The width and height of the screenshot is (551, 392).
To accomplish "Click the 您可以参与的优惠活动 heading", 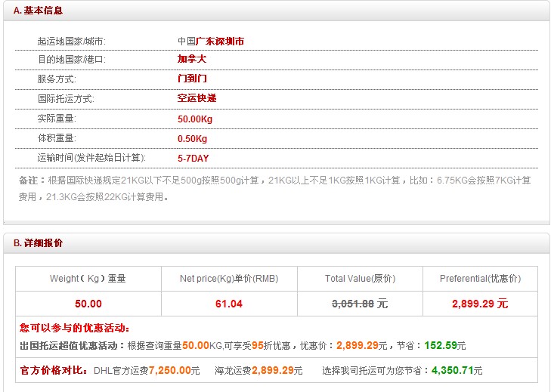I will point(75,328).
